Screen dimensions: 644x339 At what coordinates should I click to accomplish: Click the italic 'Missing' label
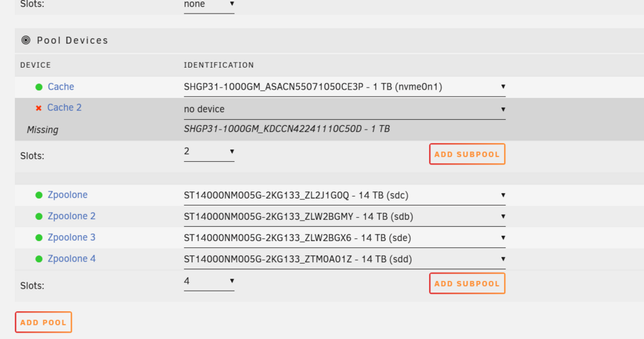click(43, 130)
